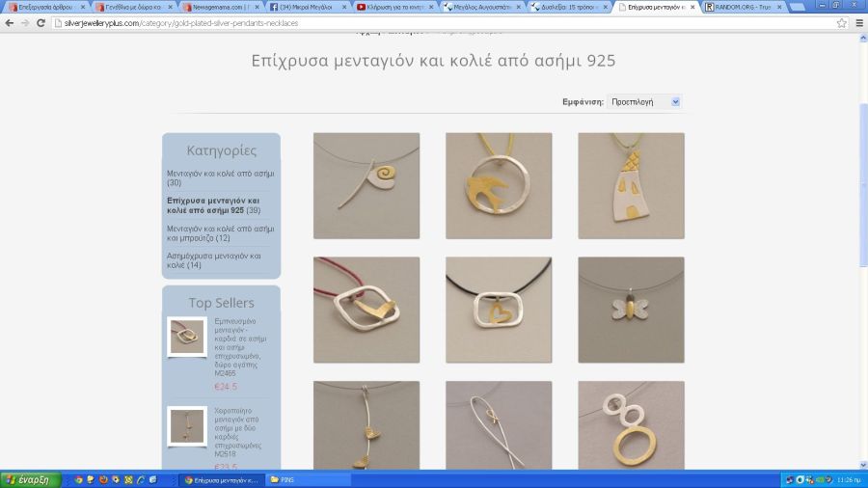Close the Facebook tab
This screenshot has height=488, width=868.
343,7
